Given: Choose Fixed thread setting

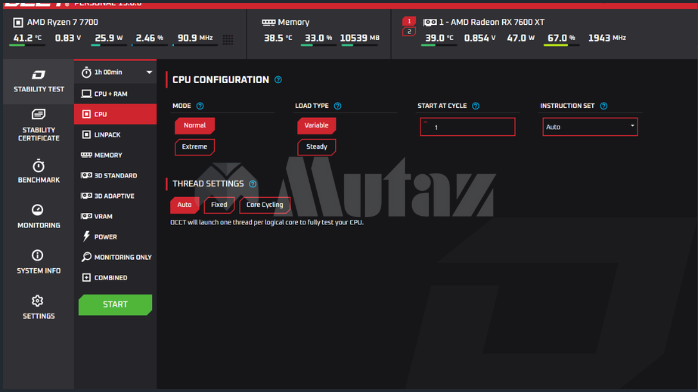Looking at the screenshot, I should pyautogui.click(x=219, y=205).
